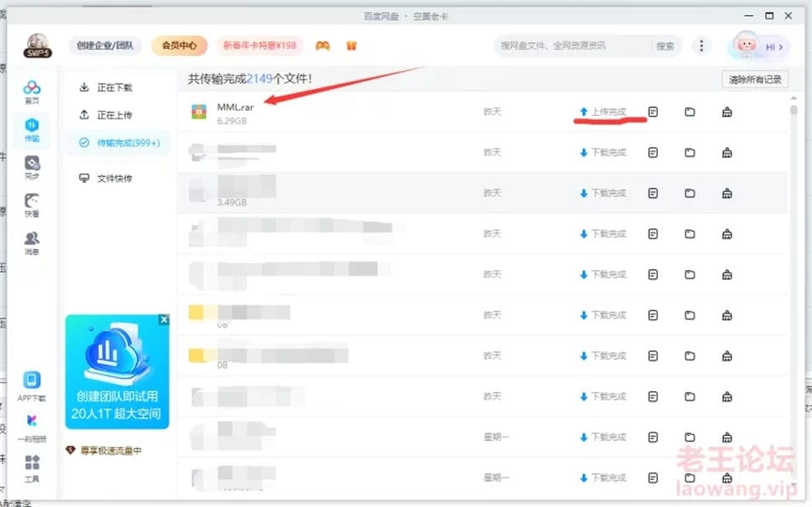Viewport: 812px width, 507px height.
Task: Click the 创建团队即试用 20人1T banner image
Action: [117, 372]
